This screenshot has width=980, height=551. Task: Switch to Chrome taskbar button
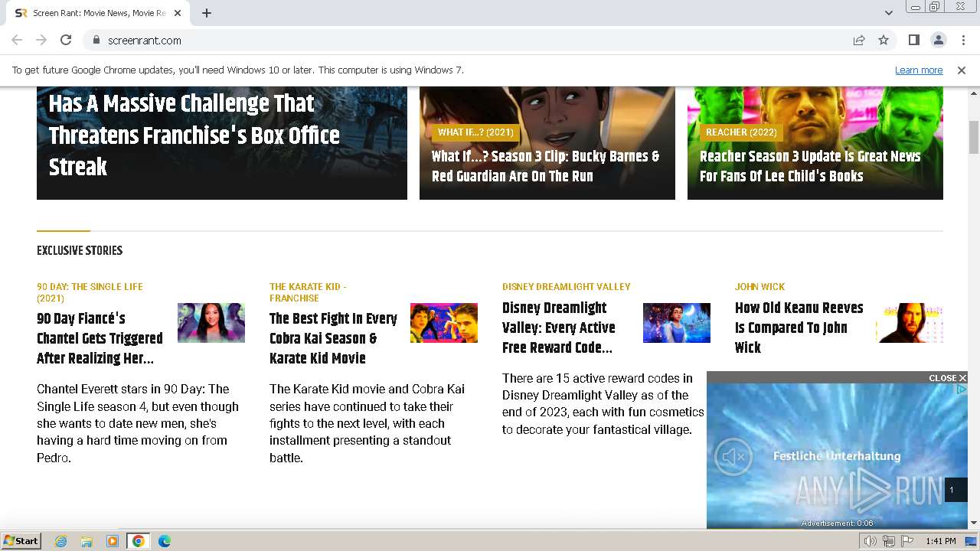coord(139,541)
